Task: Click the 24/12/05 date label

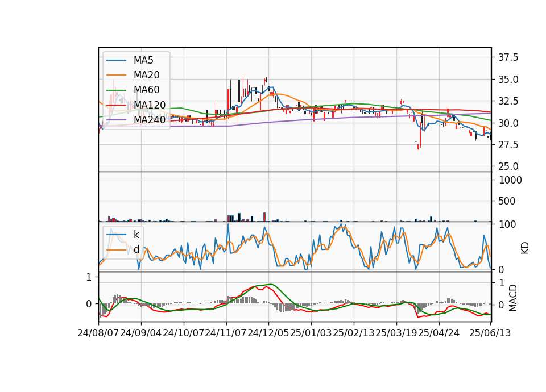Action: [268, 333]
